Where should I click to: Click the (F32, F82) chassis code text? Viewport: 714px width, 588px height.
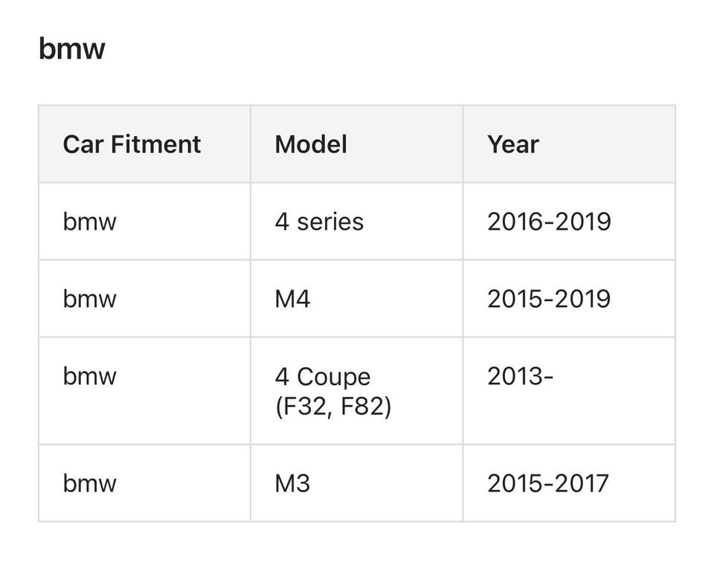point(332,407)
